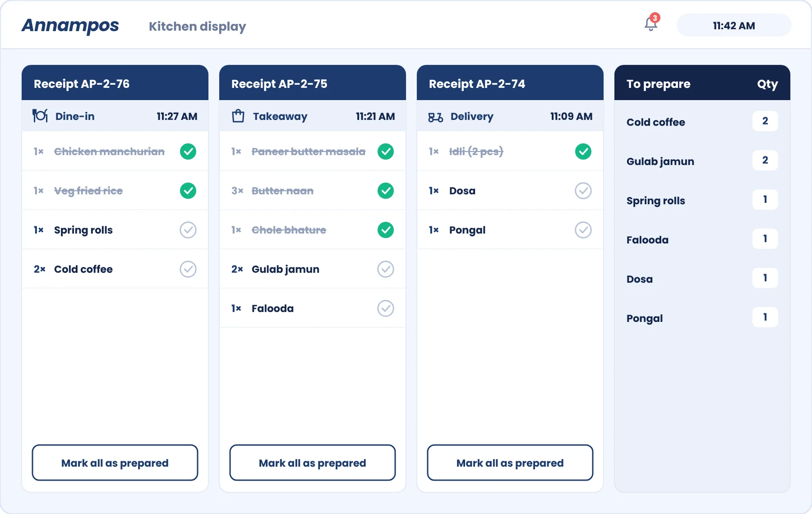Mark all as prepared for Receipt AP-2-74
The image size is (812, 514).
click(x=510, y=463)
